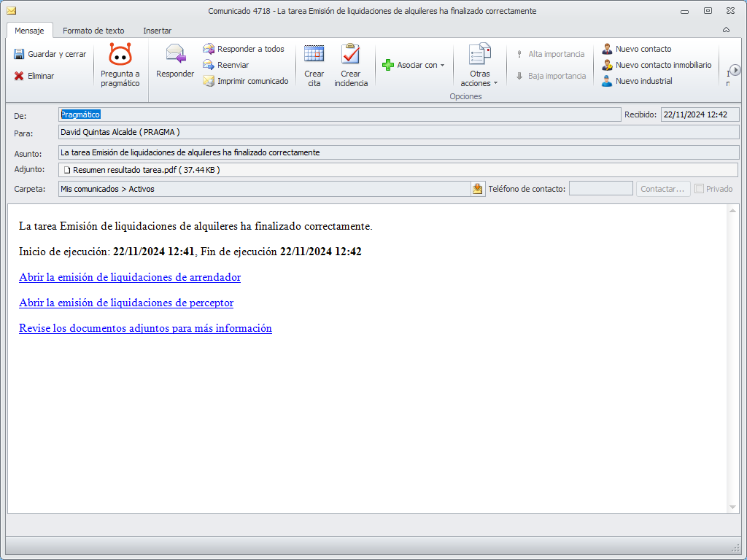The height and width of the screenshot is (560, 747).
Task: Click the folder move icon beside Carpeta
Action: pos(478,189)
